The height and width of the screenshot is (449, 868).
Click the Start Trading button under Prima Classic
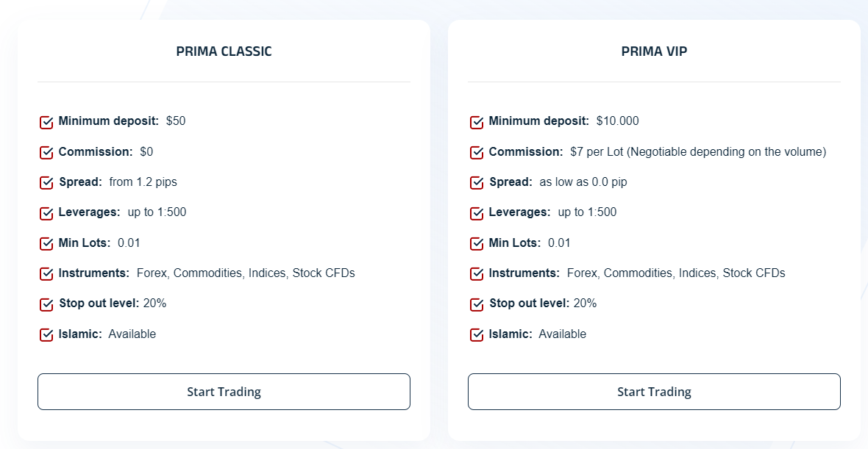pyautogui.click(x=224, y=392)
